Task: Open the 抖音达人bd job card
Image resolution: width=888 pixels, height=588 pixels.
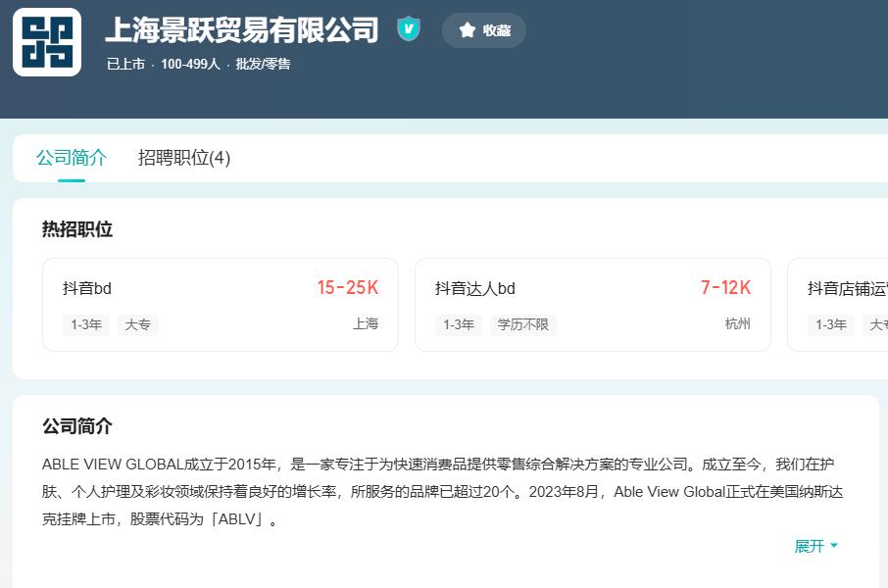Action: 593,305
